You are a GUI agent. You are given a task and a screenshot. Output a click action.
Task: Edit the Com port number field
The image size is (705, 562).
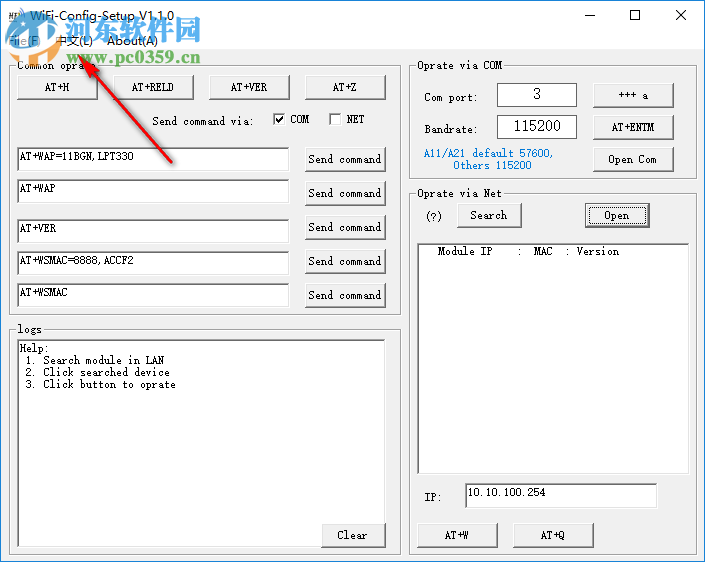tap(537, 94)
